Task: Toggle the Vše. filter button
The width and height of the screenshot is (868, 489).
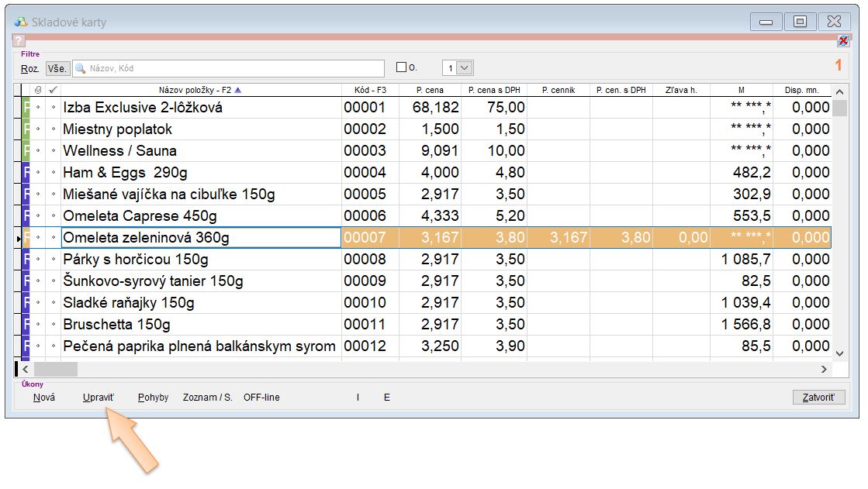Action: pyautogui.click(x=57, y=68)
